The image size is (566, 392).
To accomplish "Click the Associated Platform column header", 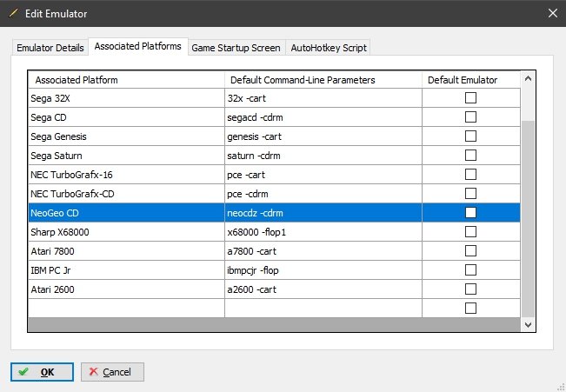I will [x=126, y=80].
